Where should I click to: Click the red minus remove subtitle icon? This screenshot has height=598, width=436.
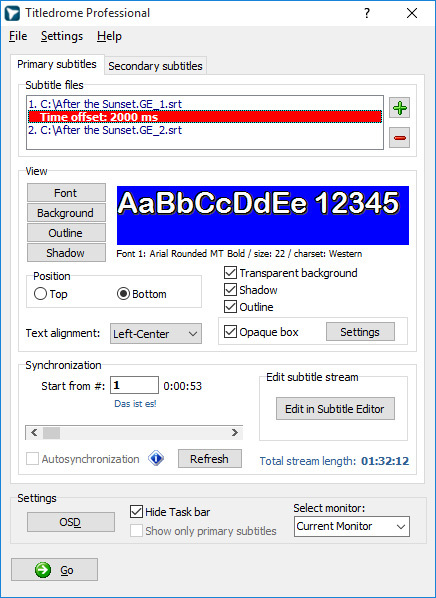click(x=399, y=138)
